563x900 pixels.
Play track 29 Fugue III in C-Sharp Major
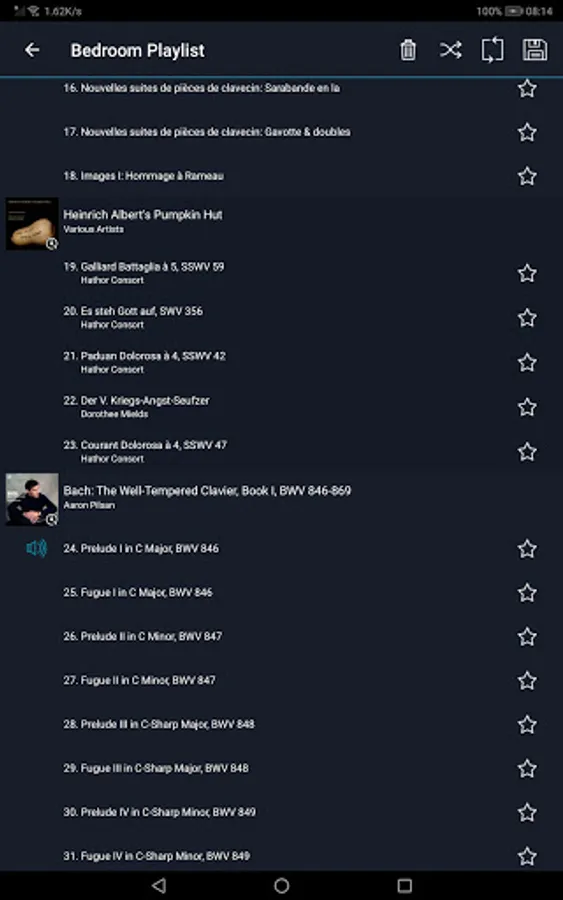click(281, 768)
